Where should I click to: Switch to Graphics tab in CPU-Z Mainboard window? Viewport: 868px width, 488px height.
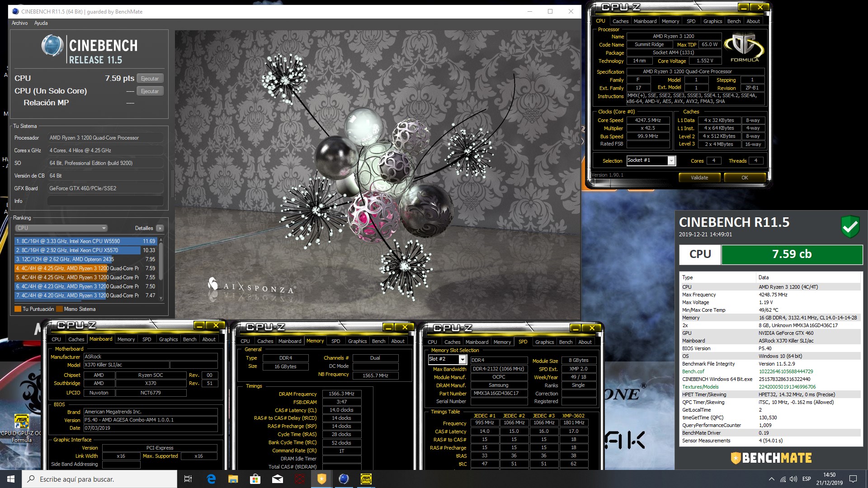[x=168, y=339]
